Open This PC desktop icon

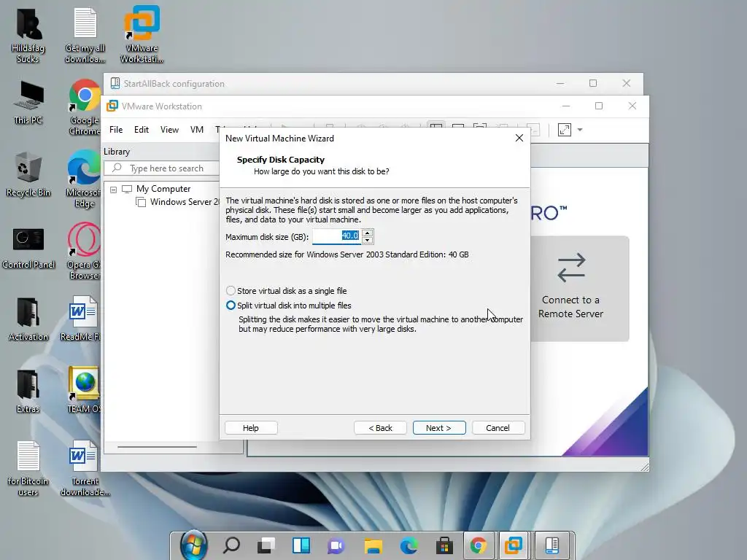[28, 103]
